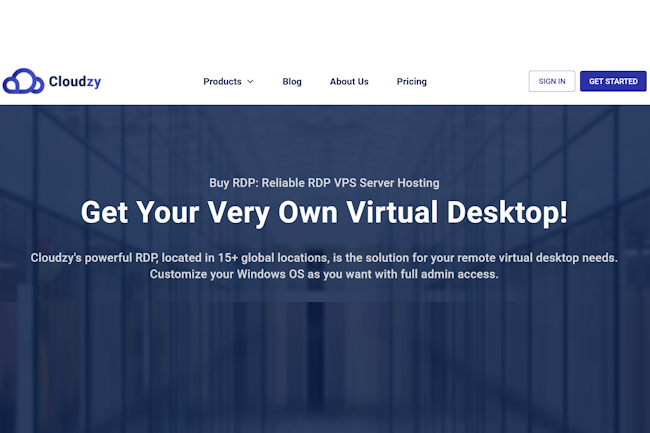Click the blank white area above the navbar
Screen dimensions: 650x433
(325, 30)
